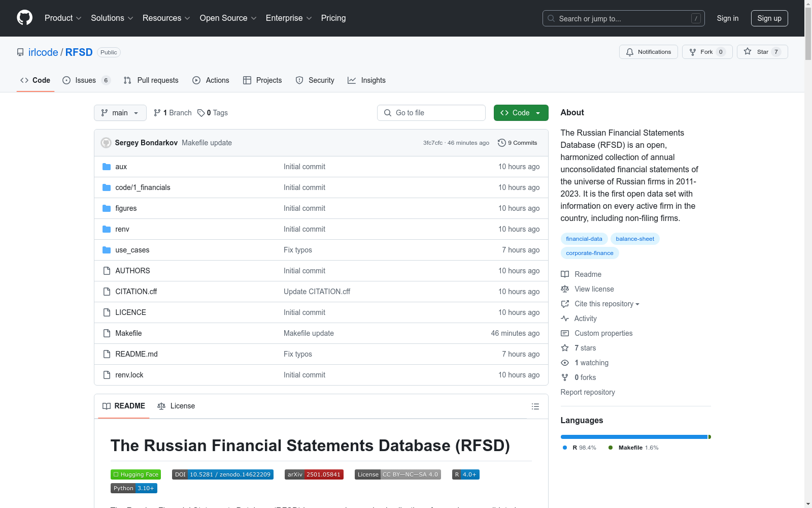Screen dimensions: 812x508
Task: Click Sergey Bondarkov's avatar
Action: pos(106,143)
